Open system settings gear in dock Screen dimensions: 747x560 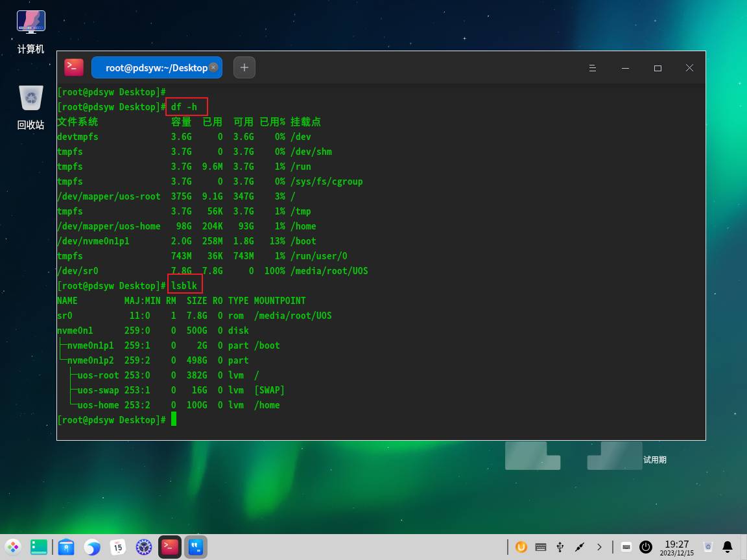144,547
